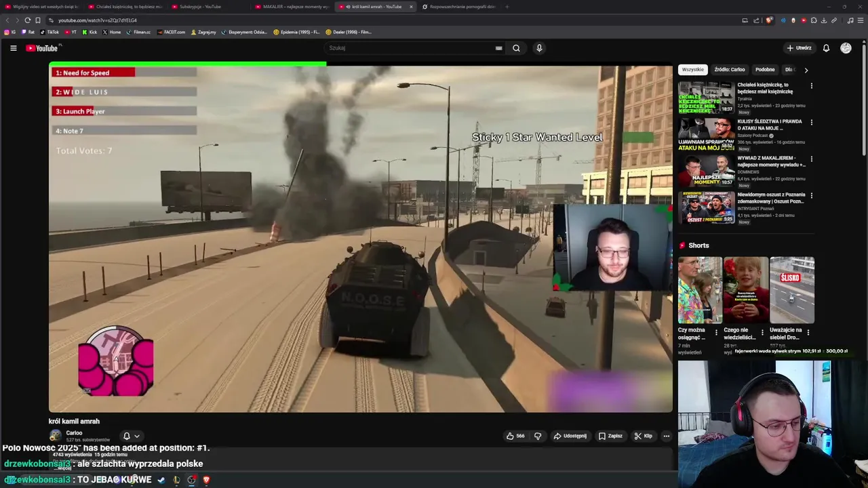This screenshot has width=868, height=488.
Task: Click the browser address bar URL
Action: click(98, 20)
